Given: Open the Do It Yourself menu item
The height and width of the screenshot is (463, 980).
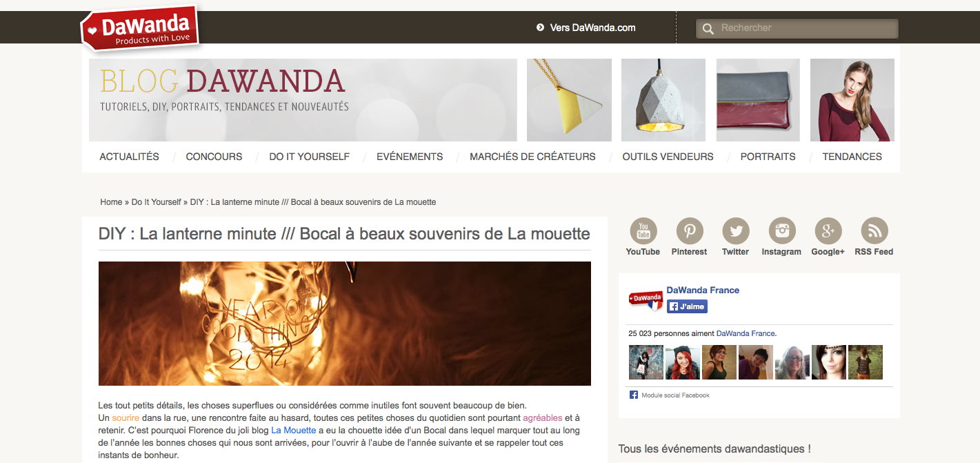Looking at the screenshot, I should pos(309,157).
